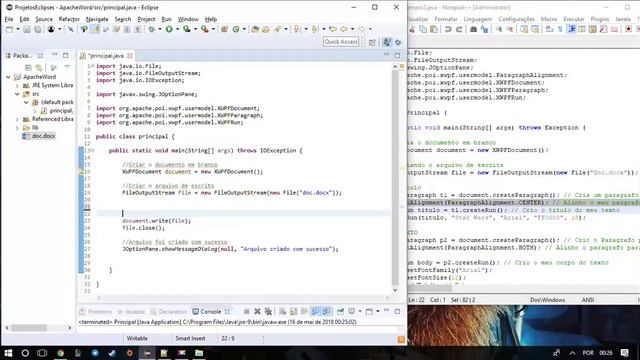Click the orange status bar icon at bottom right
Screen dimensions: 640x360
401,340
